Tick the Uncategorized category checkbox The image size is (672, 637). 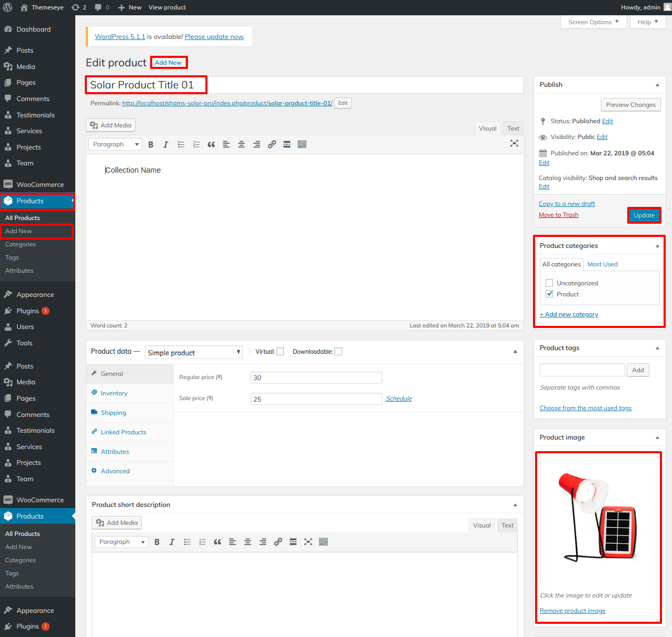(549, 283)
